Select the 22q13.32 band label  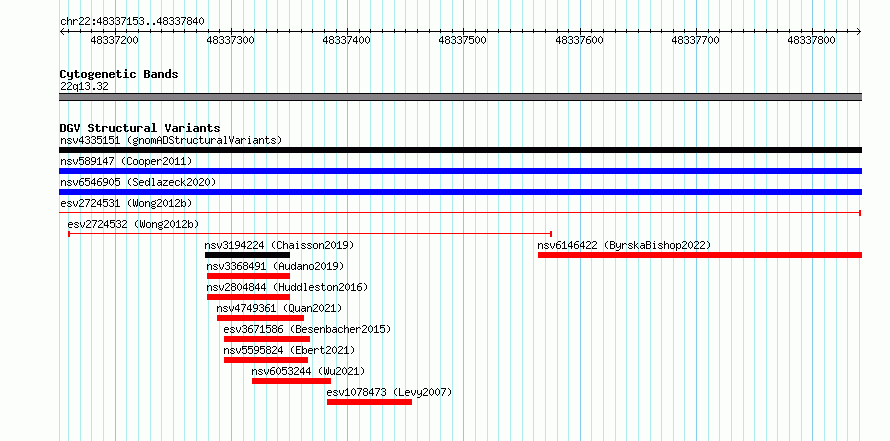click(84, 86)
